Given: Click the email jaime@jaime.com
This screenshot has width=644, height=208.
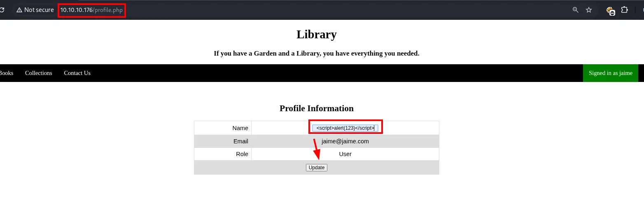Looking at the screenshot, I should pyautogui.click(x=345, y=141).
